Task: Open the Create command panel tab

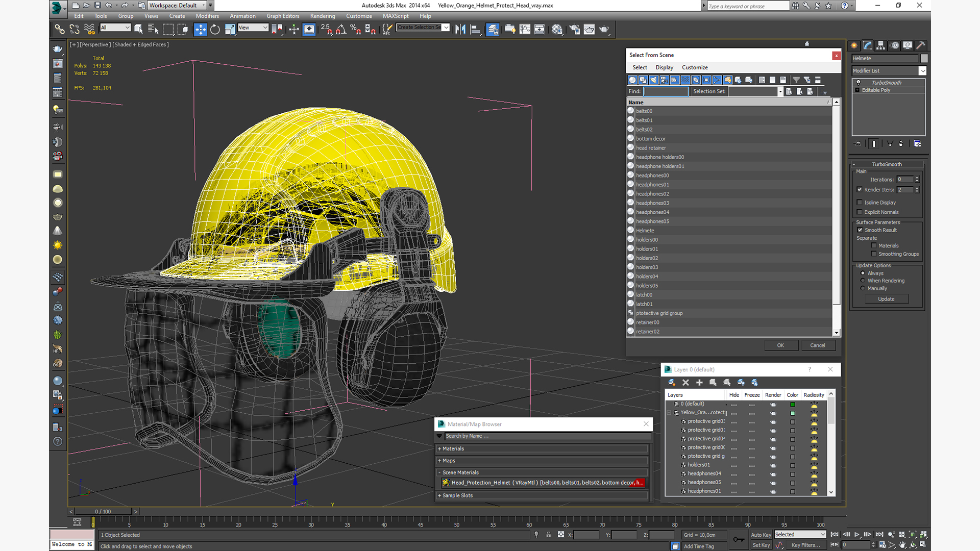Action: tap(854, 45)
